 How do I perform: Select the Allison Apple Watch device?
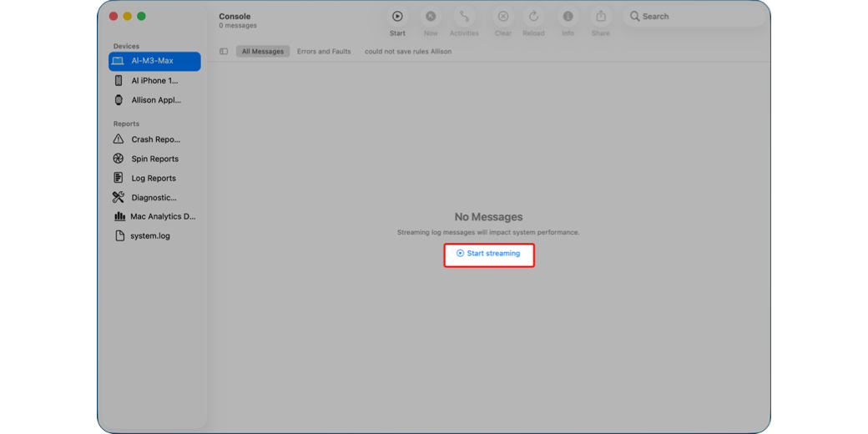pyautogui.click(x=155, y=100)
